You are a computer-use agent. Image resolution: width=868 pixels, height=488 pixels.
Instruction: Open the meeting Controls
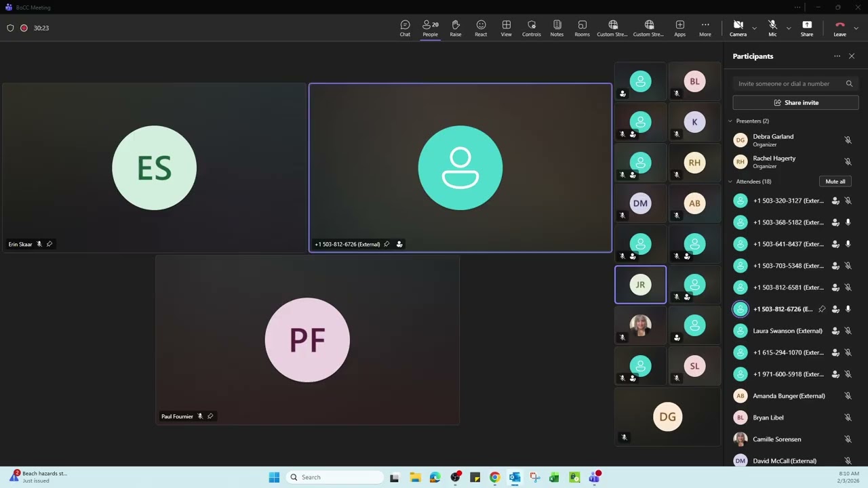(x=532, y=28)
